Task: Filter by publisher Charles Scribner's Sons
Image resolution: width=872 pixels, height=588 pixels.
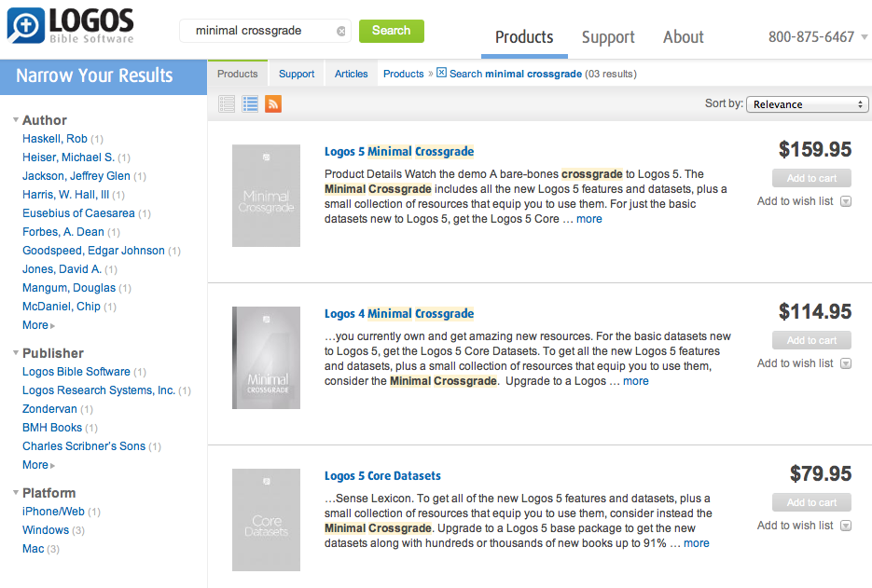Action: (x=83, y=446)
